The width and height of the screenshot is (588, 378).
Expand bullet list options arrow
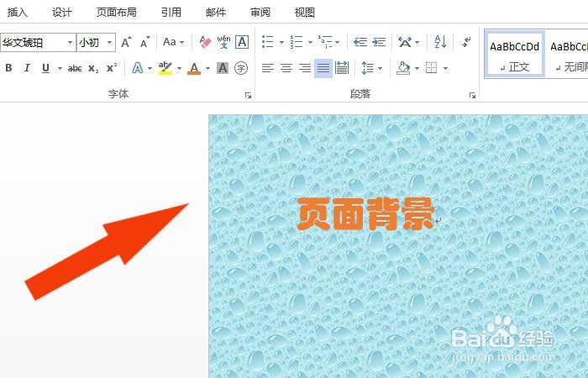(281, 42)
